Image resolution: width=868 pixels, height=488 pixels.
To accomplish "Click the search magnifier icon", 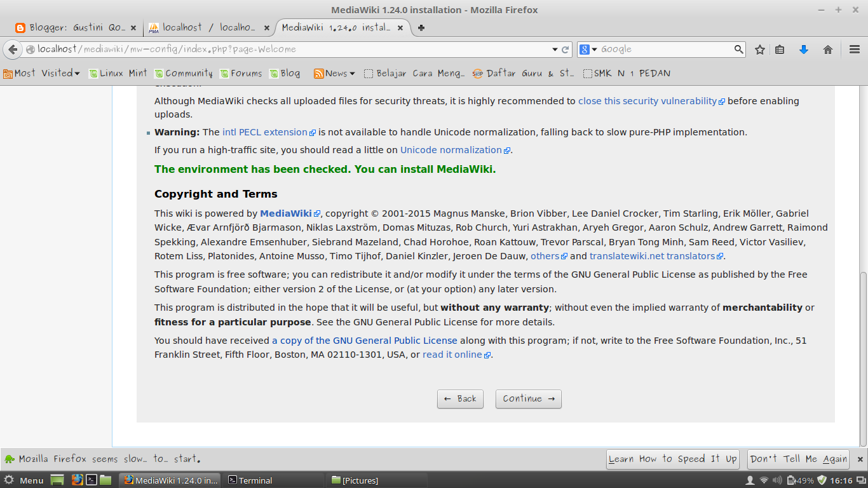I will tap(739, 49).
